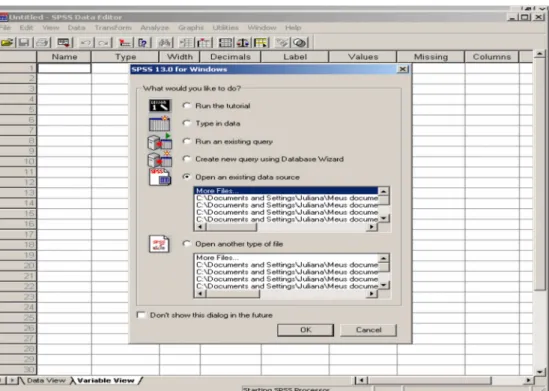Open the Help menu
The height and width of the screenshot is (391, 549).
pyautogui.click(x=293, y=27)
